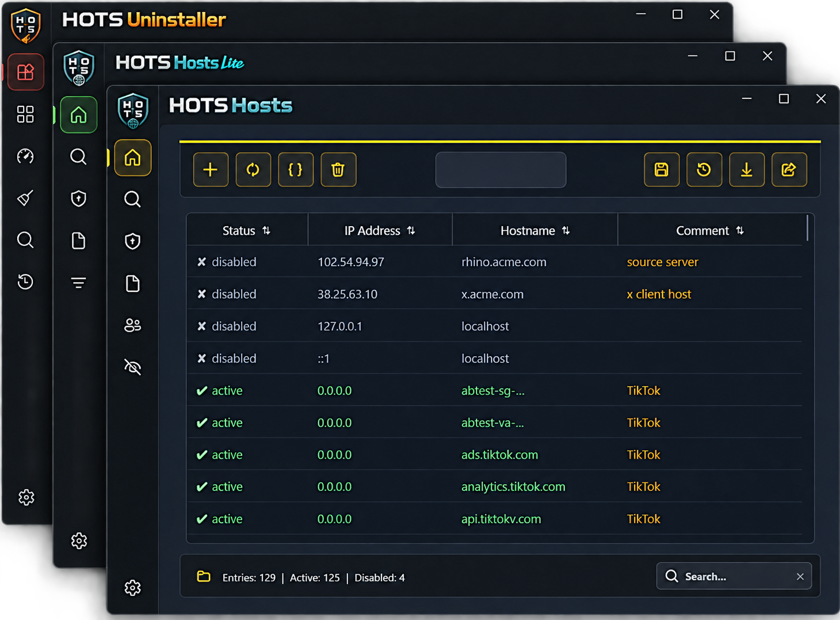
Task: Add a new entry in HOTS Hosts toolbar
Action: (211, 170)
